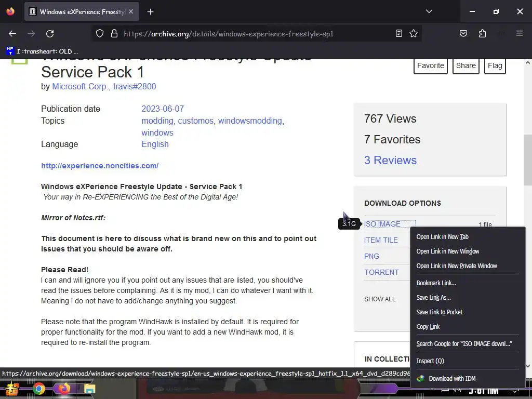Open the Save to Pocket toolbar icon
This screenshot has width=532, height=399.
[x=463, y=33]
